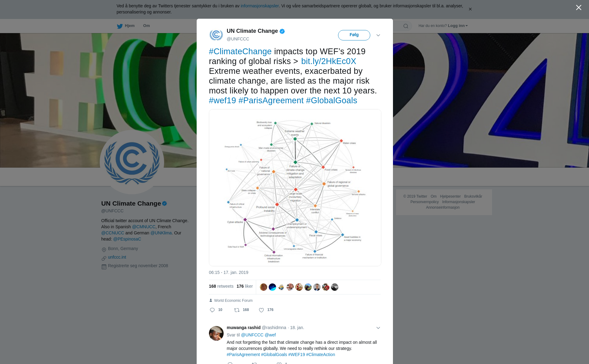
Task: Open the global risks network image
Action: 295,188
